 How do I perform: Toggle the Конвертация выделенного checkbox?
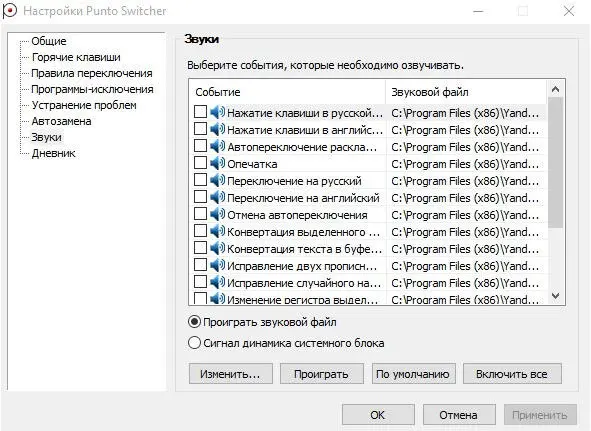(x=200, y=230)
